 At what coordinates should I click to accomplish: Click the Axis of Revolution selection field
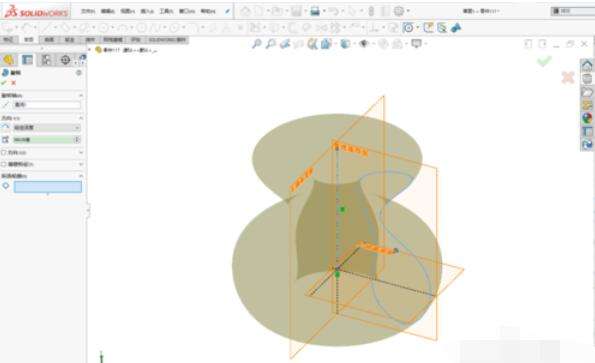click(47, 105)
